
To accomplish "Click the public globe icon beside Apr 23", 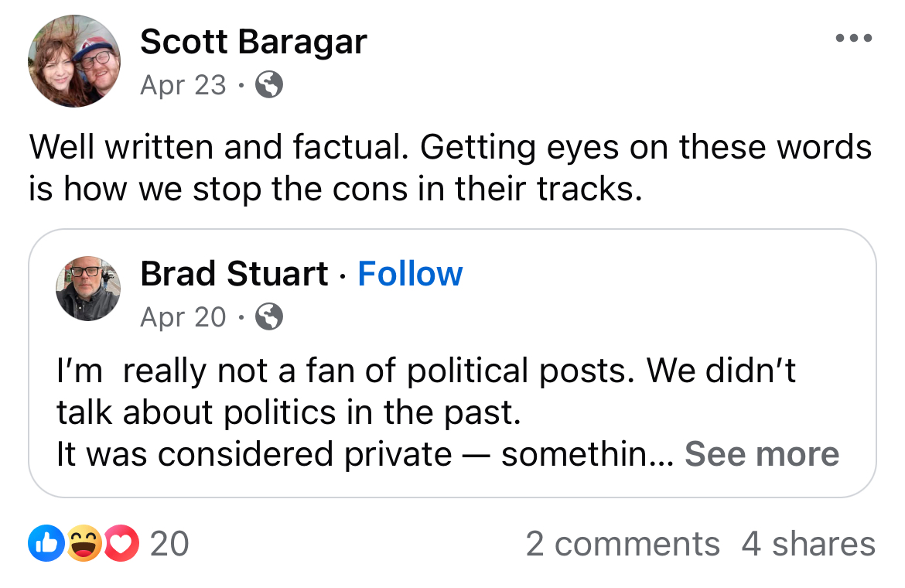I will (268, 85).
